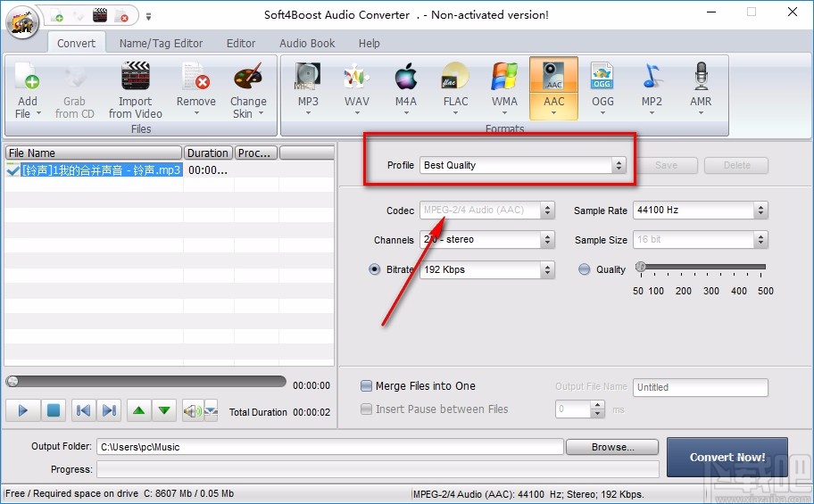The height and width of the screenshot is (504, 814).
Task: Skip to next track
Action: point(109,410)
